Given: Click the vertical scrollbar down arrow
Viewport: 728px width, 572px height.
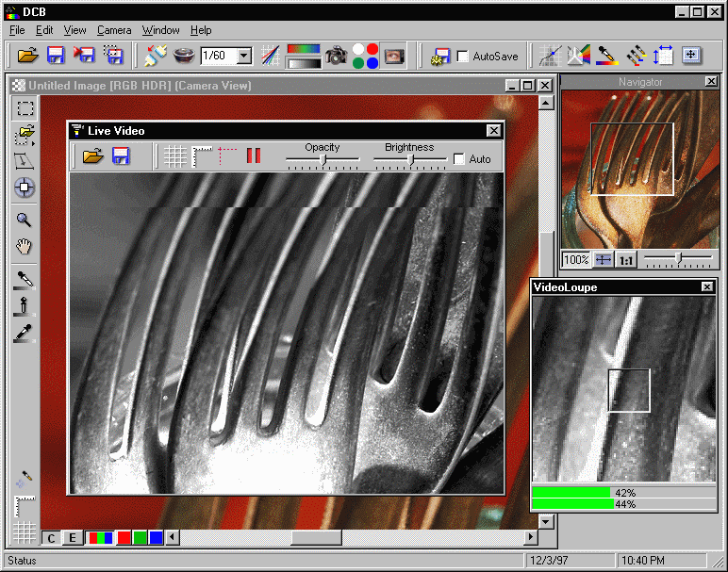Looking at the screenshot, I should (546, 522).
